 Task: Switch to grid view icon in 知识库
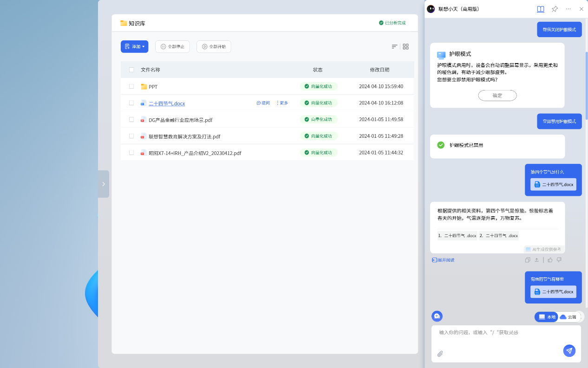point(405,46)
